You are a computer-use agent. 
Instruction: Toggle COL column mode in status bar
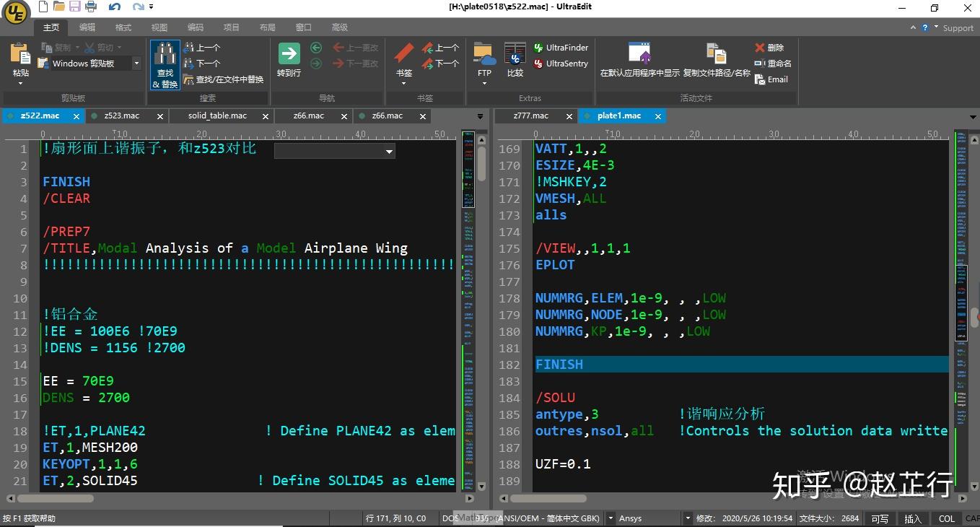tap(946, 518)
